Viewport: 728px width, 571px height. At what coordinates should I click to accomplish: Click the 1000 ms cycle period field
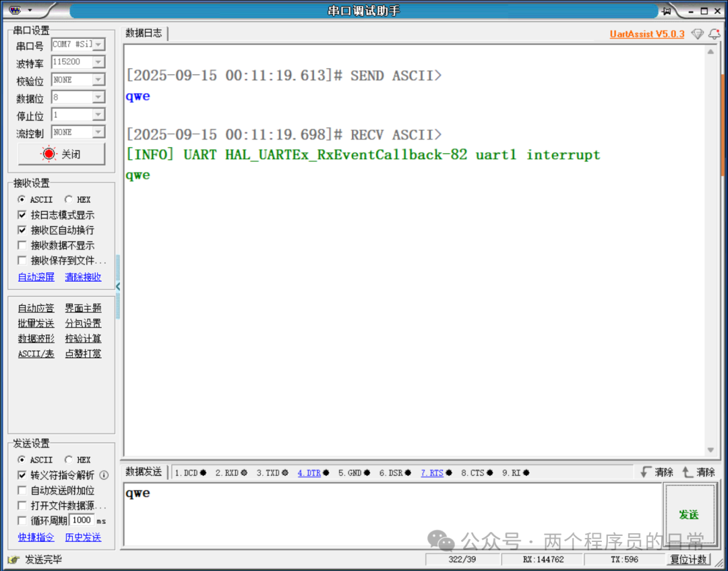[x=82, y=520]
